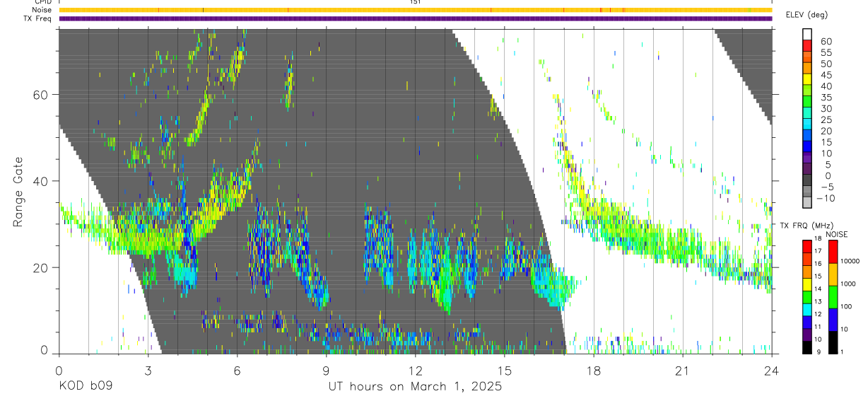Click the TX FRQ colorbar label 17
Image resolution: width=868 pixels, height=401 pixels.
[818, 251]
